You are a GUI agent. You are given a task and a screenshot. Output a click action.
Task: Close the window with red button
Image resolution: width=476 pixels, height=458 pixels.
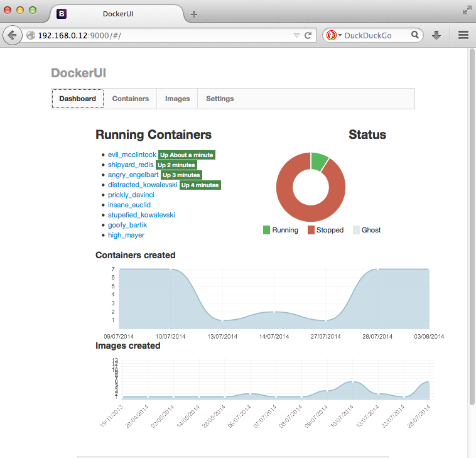coord(8,10)
